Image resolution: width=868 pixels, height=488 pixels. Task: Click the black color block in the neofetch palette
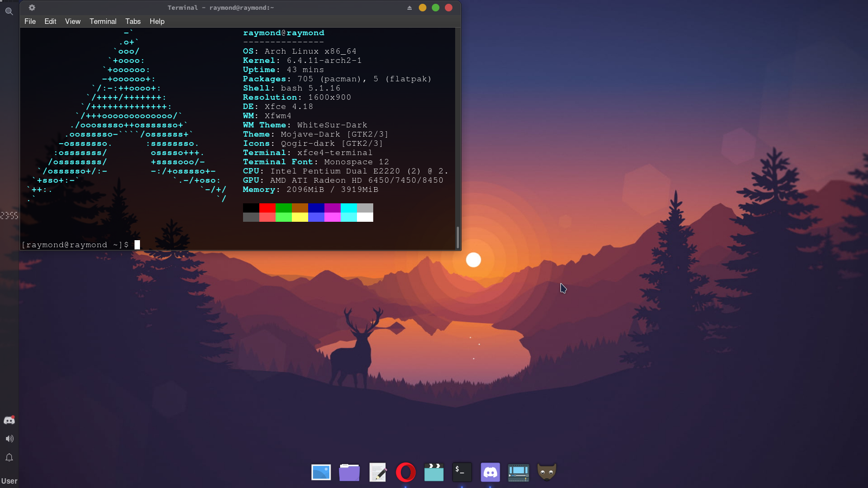coord(251,208)
